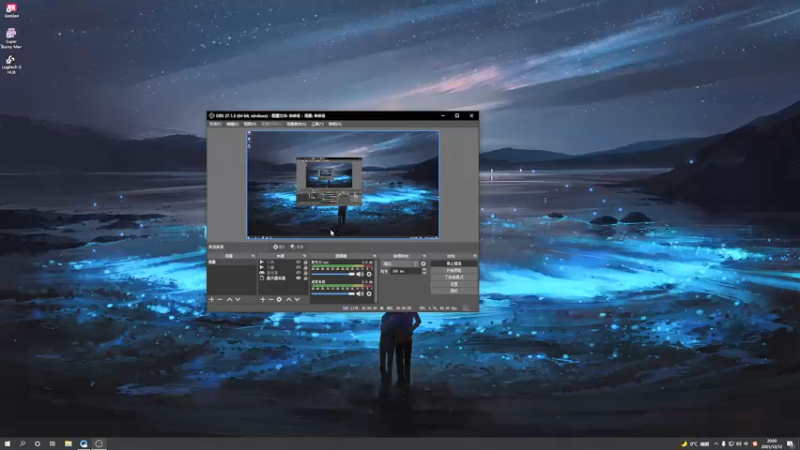Move the scene up in the Scenes dock
Viewport: 800px width, 450px height.
pyautogui.click(x=230, y=299)
